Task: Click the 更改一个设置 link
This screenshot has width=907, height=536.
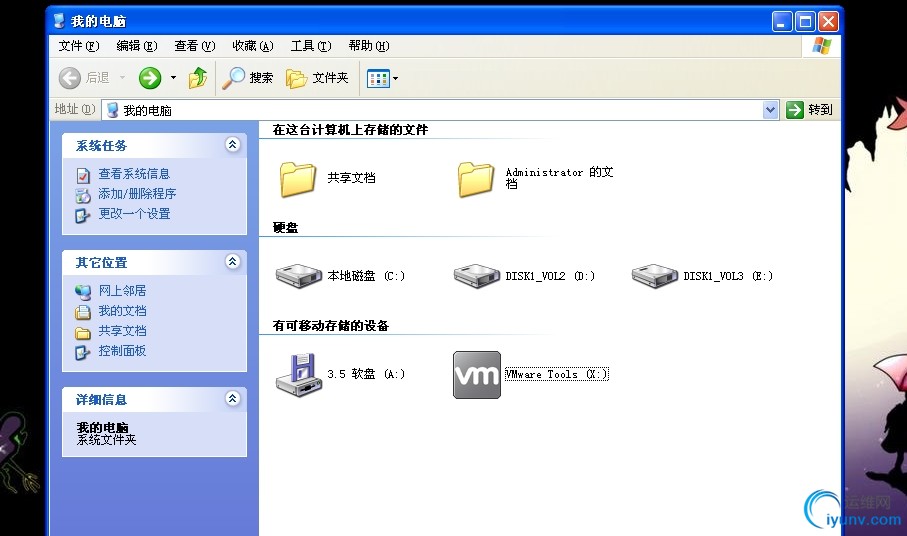Action: tap(134, 214)
